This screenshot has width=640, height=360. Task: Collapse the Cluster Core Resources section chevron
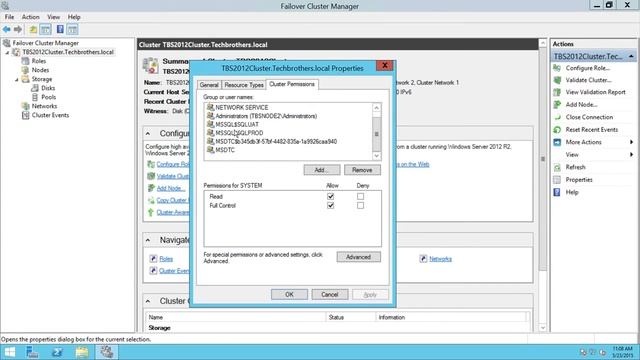click(x=148, y=301)
